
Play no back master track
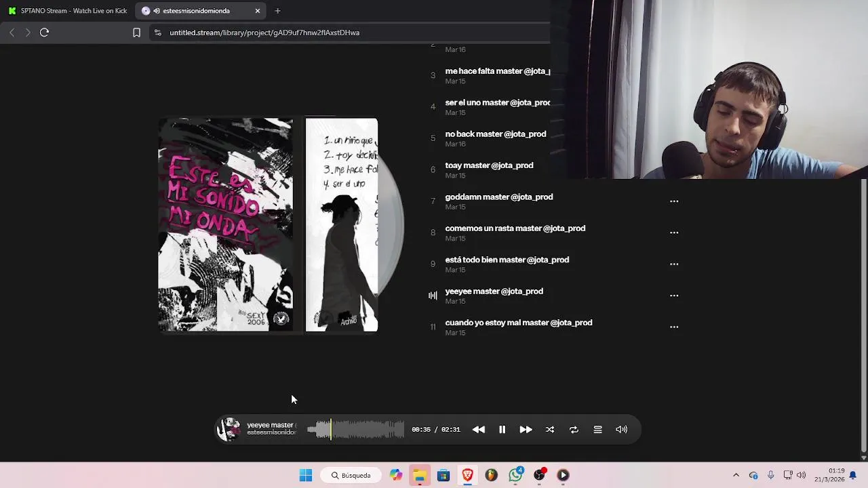[496, 134]
